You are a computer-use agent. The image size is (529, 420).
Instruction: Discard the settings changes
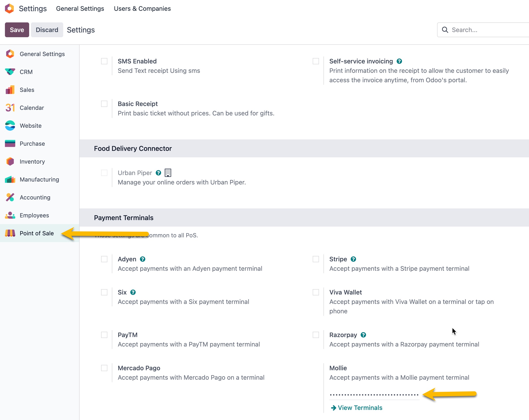[47, 30]
